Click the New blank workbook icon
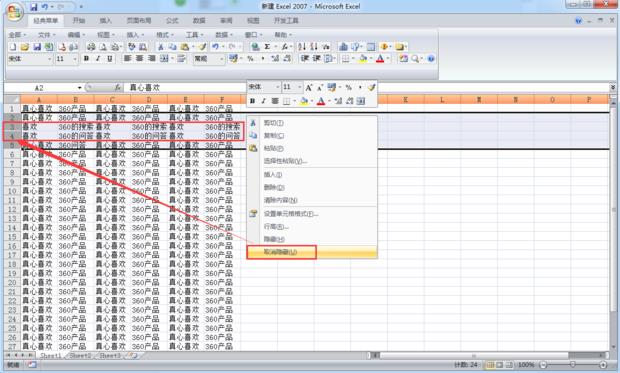The image size is (620, 373). [x=13, y=47]
